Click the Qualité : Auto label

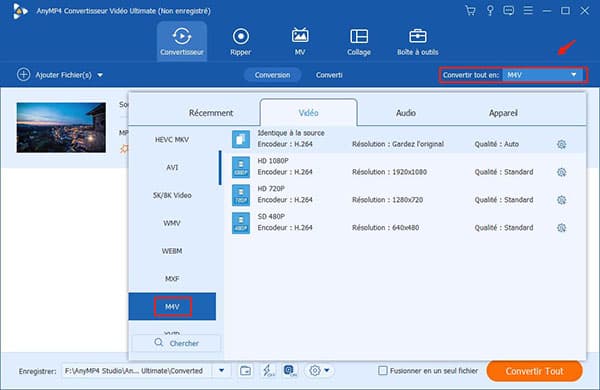[x=496, y=144]
